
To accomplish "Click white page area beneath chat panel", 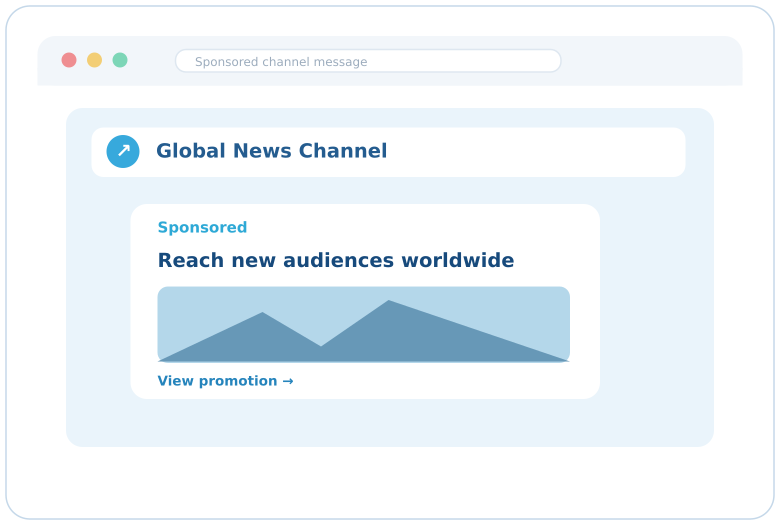I will pyautogui.click(x=390, y=482).
